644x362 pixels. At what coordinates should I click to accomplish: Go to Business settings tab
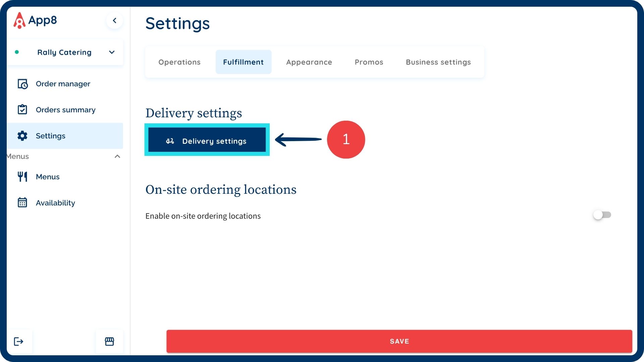[x=438, y=62]
